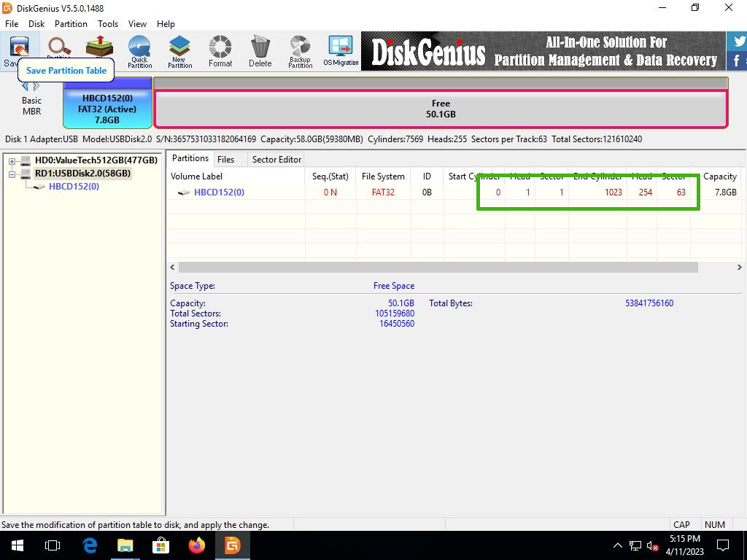The image size is (747, 560).
Task: Open the Backup Partition tool
Action: click(x=300, y=52)
